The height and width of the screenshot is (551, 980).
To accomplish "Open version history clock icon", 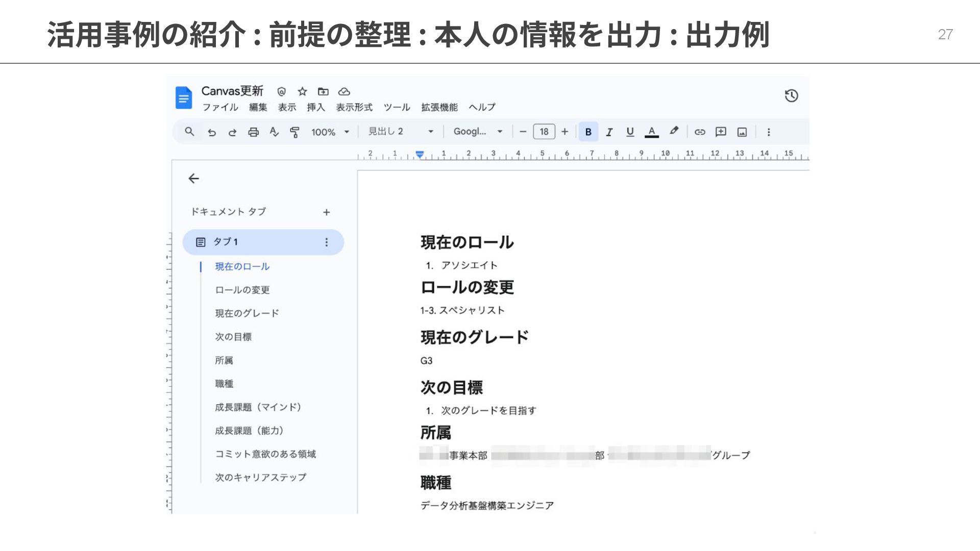I will click(x=791, y=96).
